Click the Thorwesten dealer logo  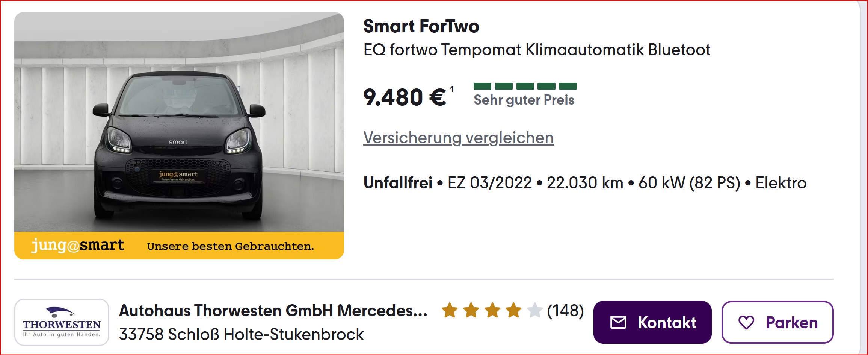(x=62, y=322)
